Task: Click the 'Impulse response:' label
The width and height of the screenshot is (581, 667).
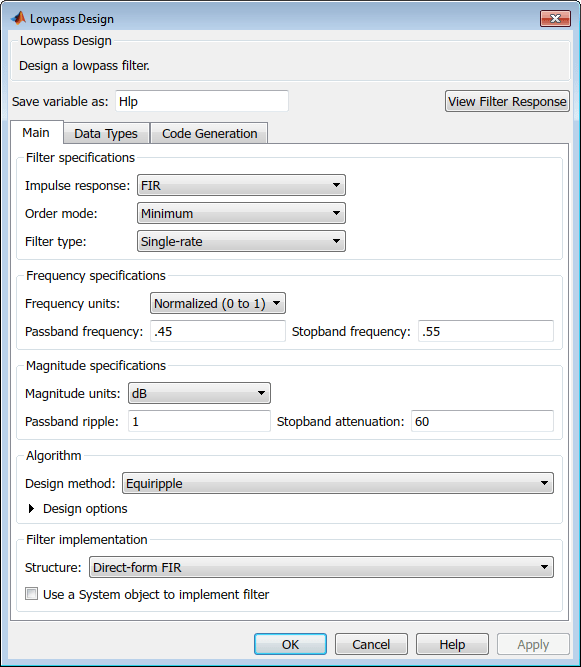Action: [x=77, y=185]
